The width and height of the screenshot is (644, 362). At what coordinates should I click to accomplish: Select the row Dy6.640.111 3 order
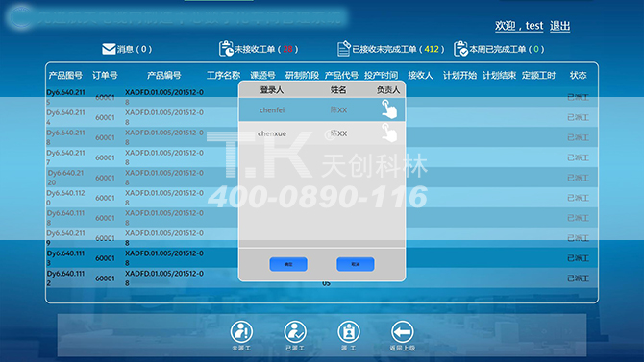322,257
